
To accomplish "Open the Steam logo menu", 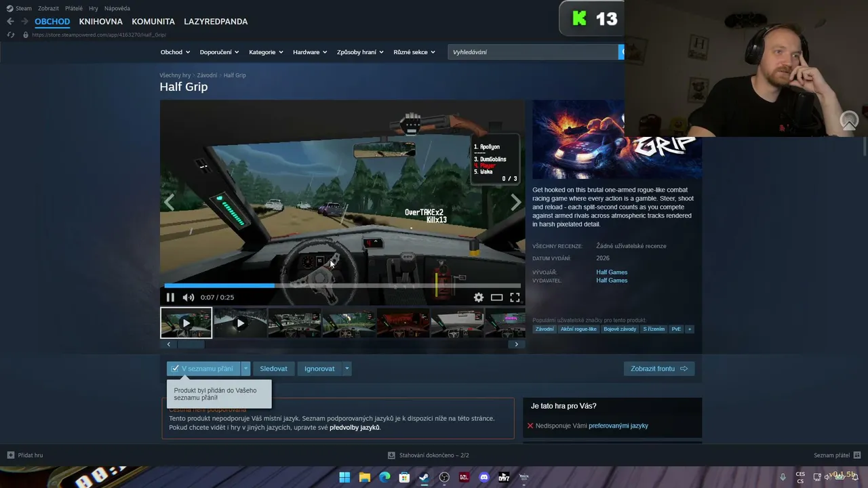I will [x=19, y=8].
